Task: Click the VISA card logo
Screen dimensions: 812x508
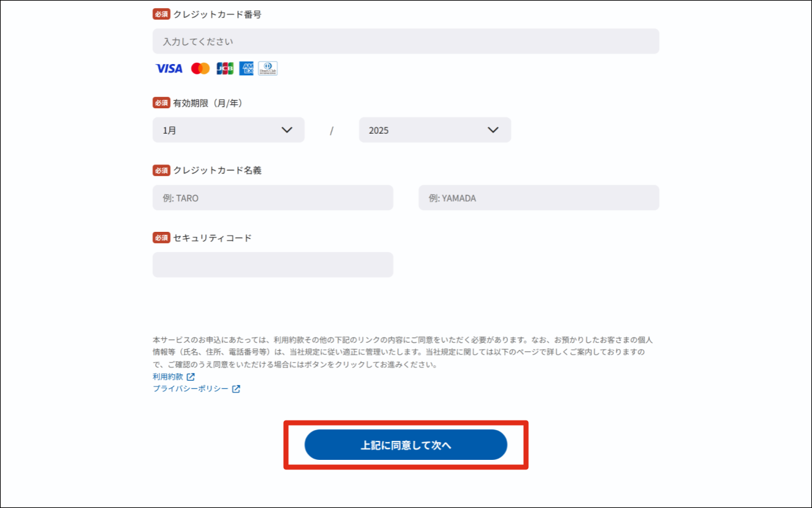Action: coord(169,68)
